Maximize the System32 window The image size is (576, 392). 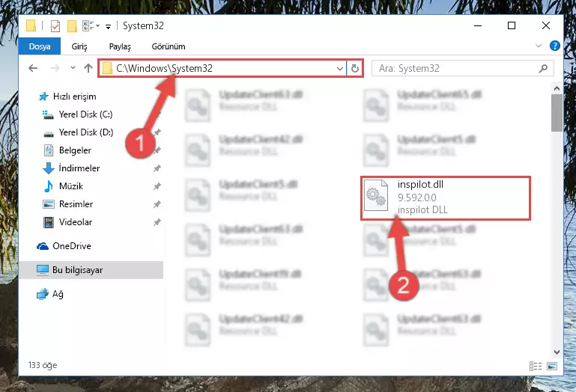pyautogui.click(x=512, y=25)
